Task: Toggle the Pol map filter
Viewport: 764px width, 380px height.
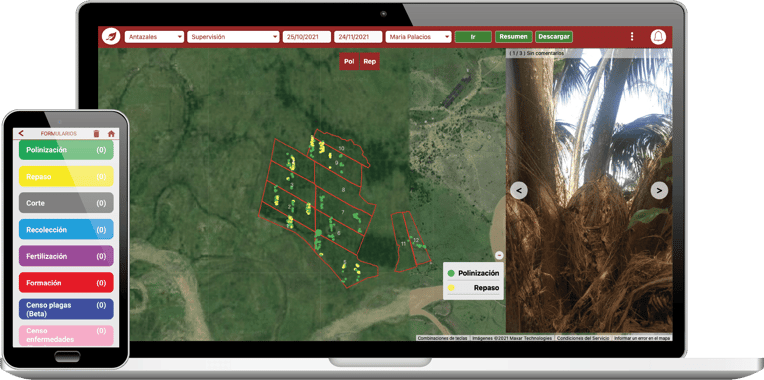Action: coord(349,62)
